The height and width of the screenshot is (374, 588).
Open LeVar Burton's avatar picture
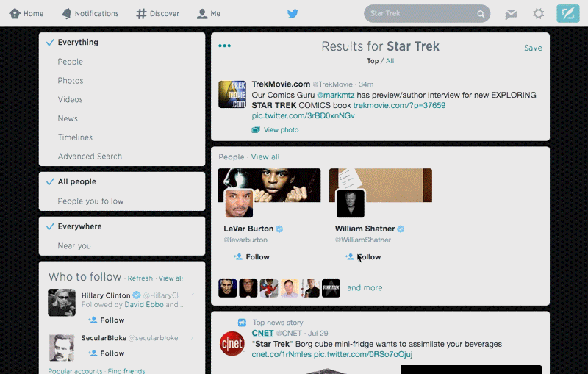coord(239,204)
